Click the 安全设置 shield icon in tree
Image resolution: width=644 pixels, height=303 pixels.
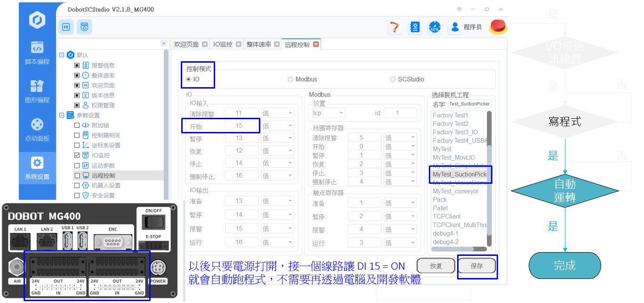(85, 195)
